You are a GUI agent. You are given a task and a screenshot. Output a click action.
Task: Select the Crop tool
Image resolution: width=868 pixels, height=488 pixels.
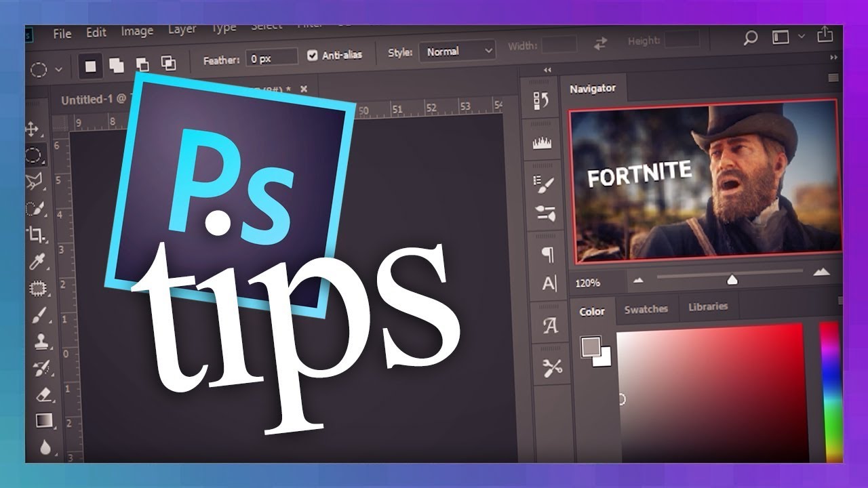coord(35,235)
